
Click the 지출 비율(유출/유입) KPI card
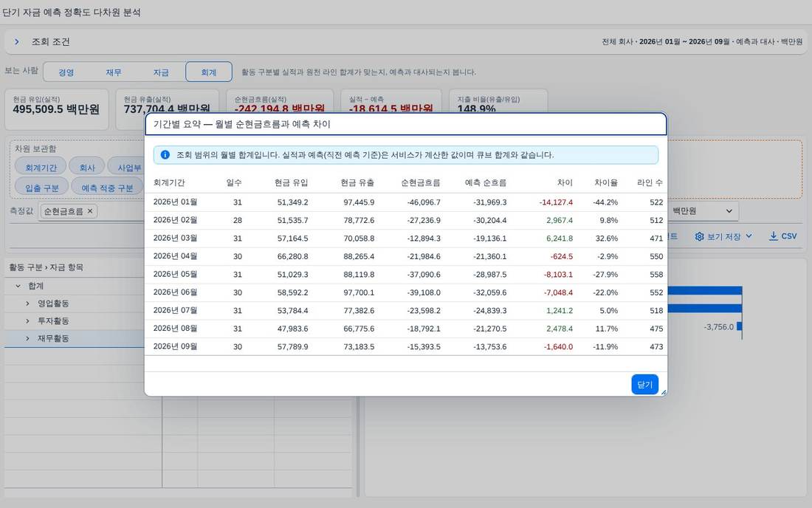498,101
